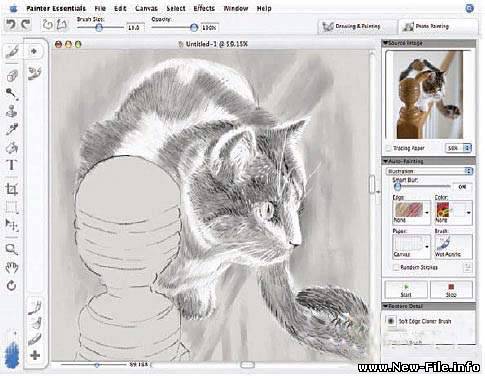The image size is (485, 377).
Task: Click the Start auto-painting button
Action: [x=406, y=290]
